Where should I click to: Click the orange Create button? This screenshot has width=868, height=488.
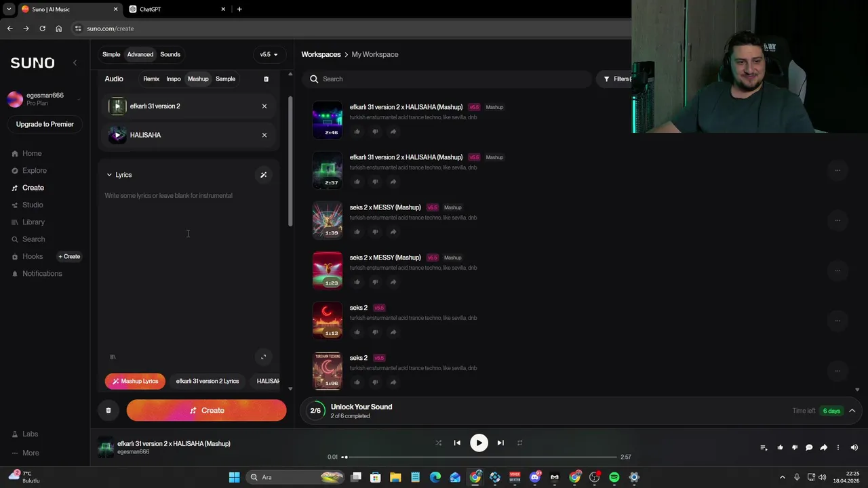[x=206, y=410]
